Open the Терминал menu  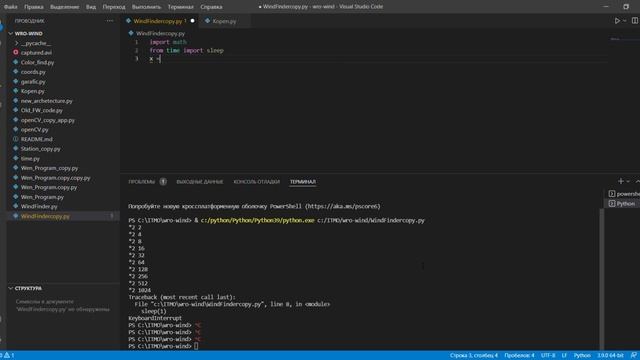point(180,7)
